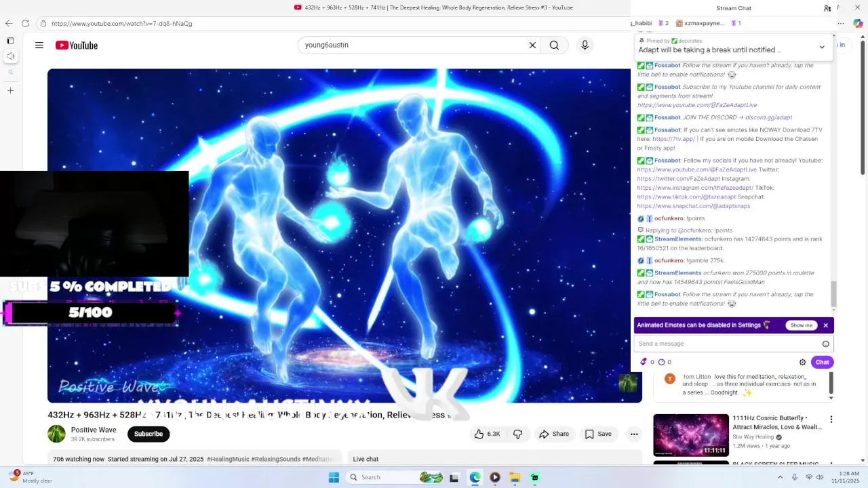Viewport: 868px width, 488px height.
Task: Go to the YouTube home logo
Action: coord(77,45)
